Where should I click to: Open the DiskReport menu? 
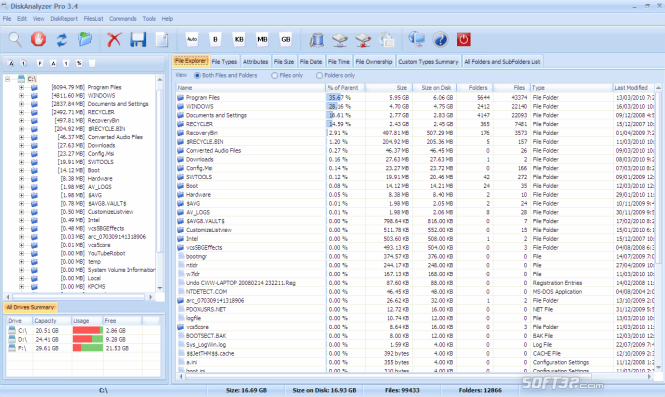64,19
